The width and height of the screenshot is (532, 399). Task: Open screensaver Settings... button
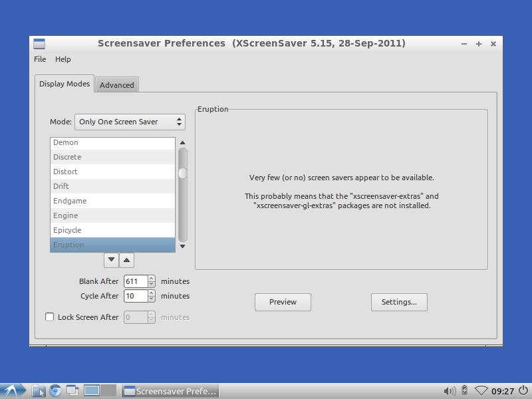(x=399, y=302)
